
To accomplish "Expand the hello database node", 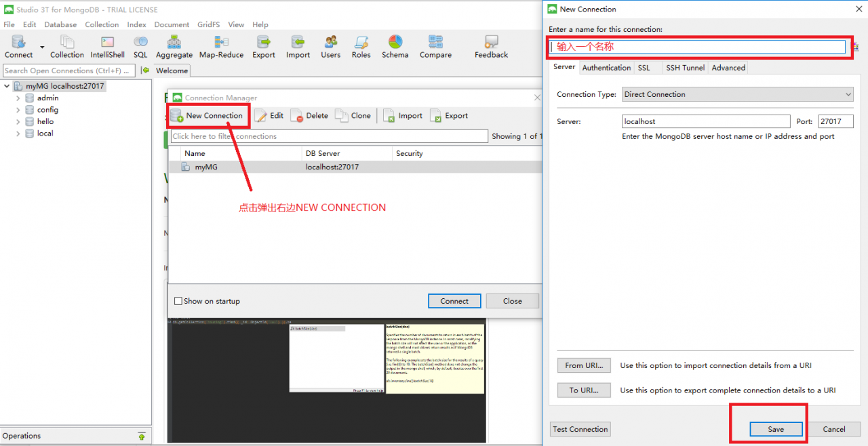I will tap(18, 121).
